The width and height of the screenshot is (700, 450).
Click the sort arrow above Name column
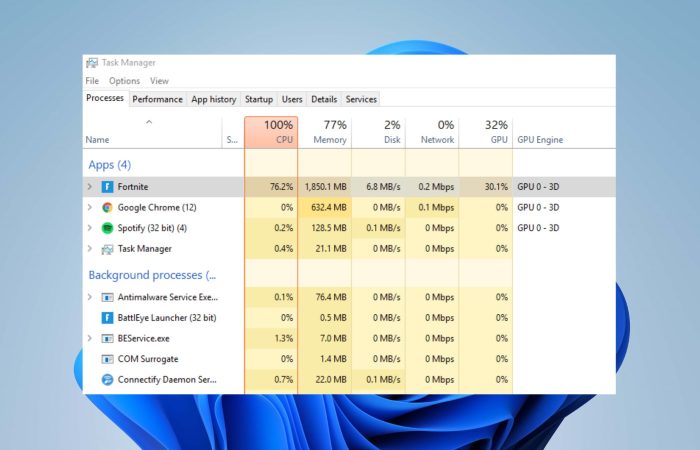pos(149,122)
